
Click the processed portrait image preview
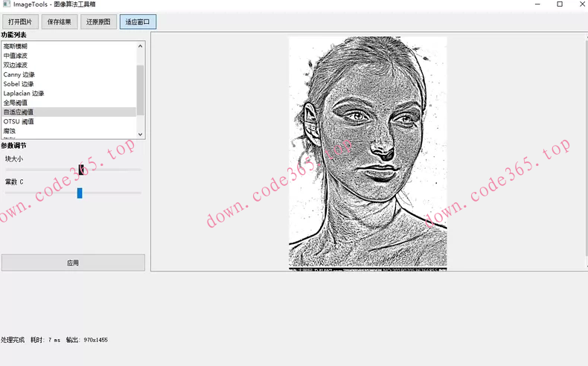[368, 153]
